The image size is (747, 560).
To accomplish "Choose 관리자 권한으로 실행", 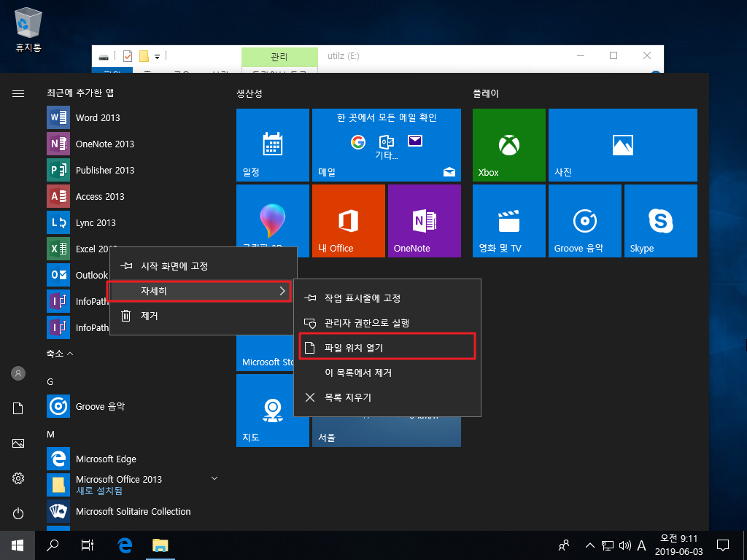I will pos(387,323).
